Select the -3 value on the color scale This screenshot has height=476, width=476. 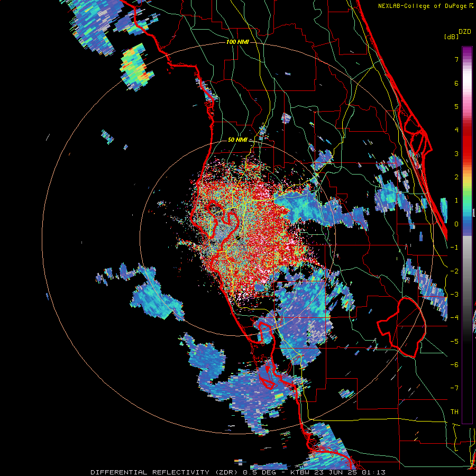[x=454, y=294]
